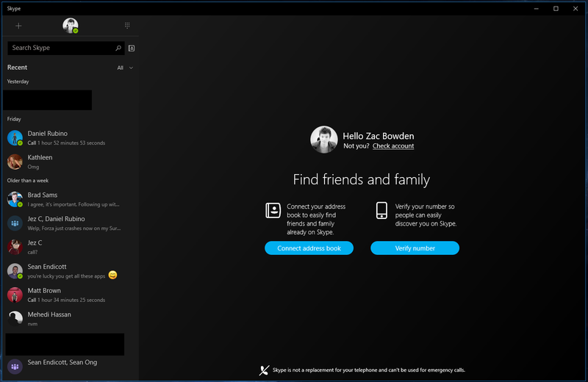This screenshot has width=588, height=382.
Task: Open the Mehedi Hassan conversation
Action: point(71,319)
